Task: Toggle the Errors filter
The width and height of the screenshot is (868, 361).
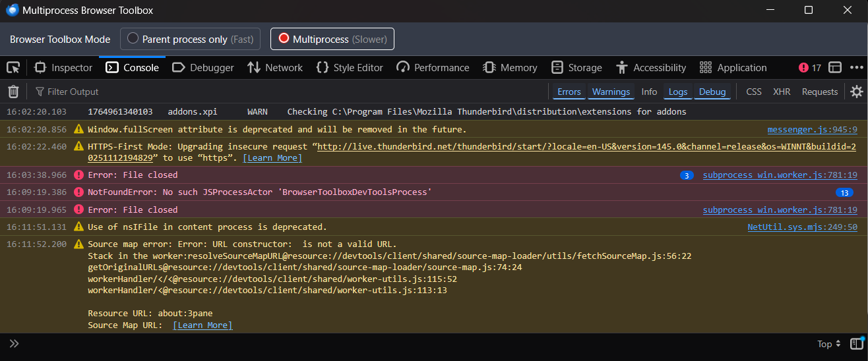Action: point(569,92)
